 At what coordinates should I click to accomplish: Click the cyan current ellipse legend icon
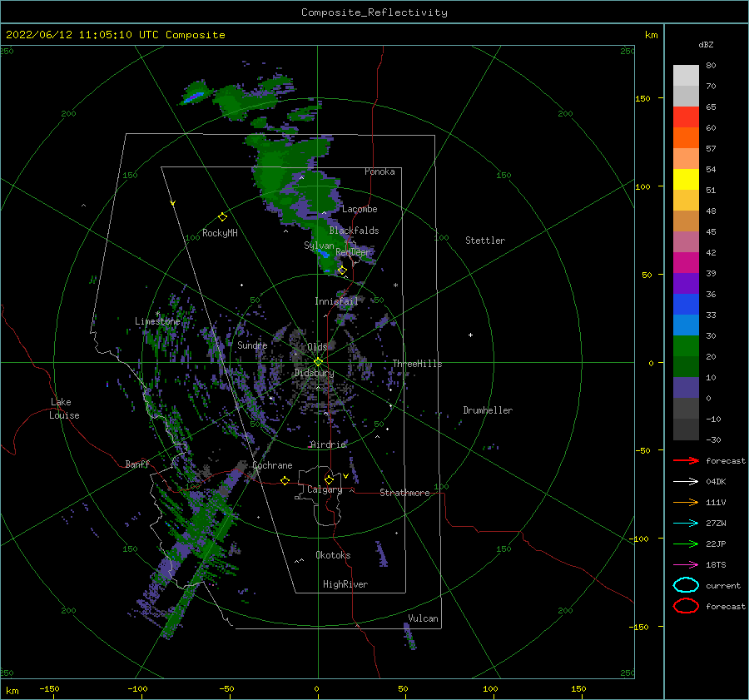coord(686,585)
